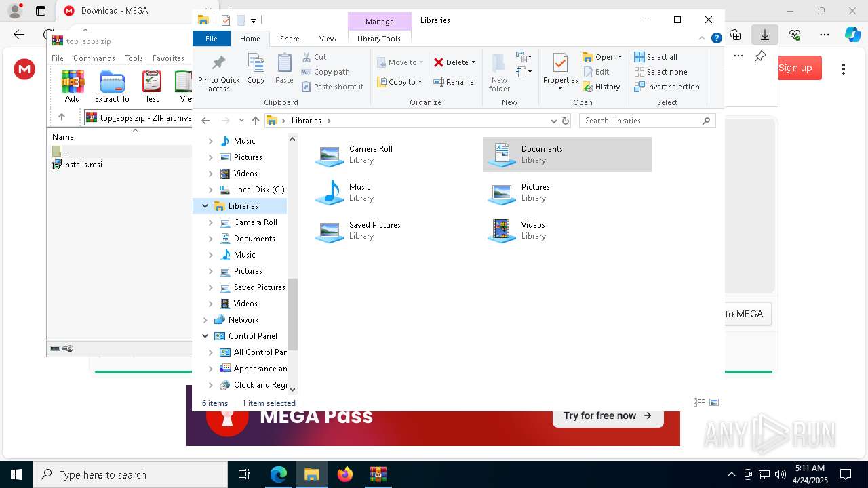This screenshot has width=868, height=488.
Task: Click Pin to Quick access icon
Action: click(218, 64)
